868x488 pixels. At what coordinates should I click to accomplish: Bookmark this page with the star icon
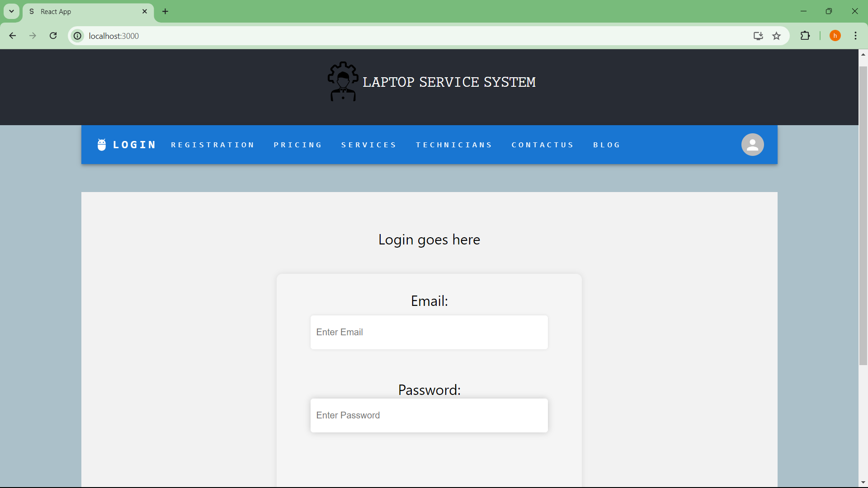pyautogui.click(x=777, y=36)
